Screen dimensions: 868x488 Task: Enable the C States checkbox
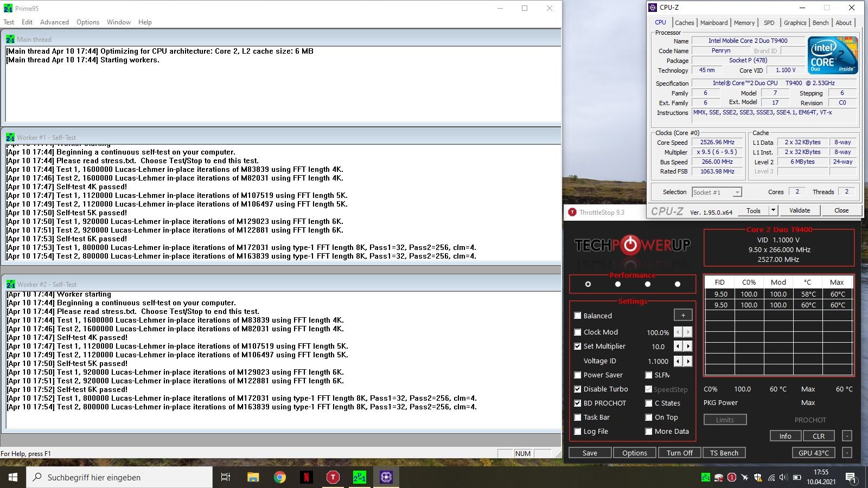(x=648, y=403)
